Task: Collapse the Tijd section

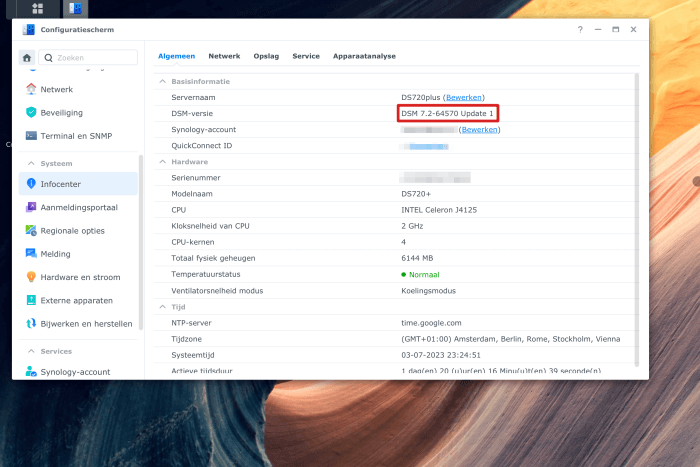Action: 162,307
